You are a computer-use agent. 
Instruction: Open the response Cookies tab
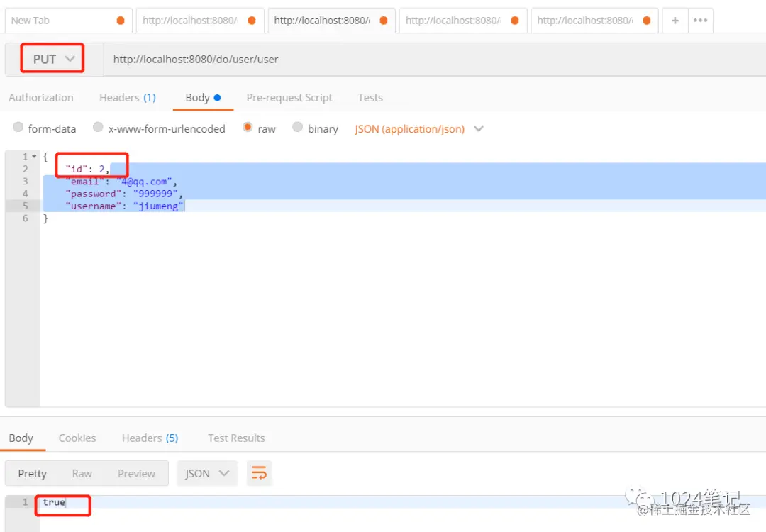[77, 438]
